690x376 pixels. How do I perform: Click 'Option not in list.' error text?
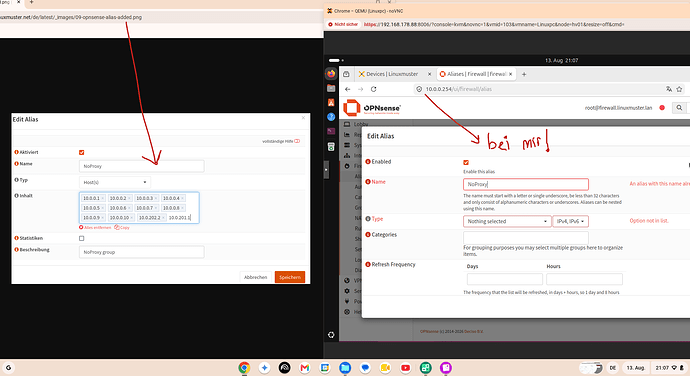click(649, 221)
